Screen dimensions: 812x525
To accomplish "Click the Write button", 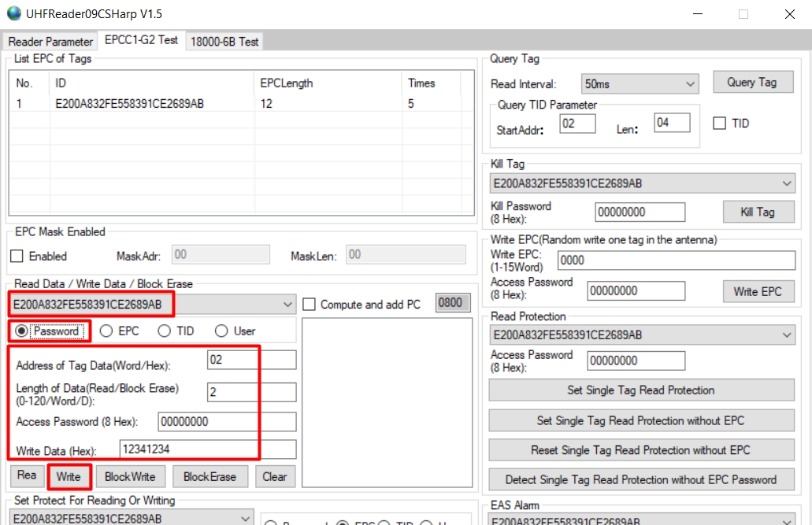I will pos(69,476).
